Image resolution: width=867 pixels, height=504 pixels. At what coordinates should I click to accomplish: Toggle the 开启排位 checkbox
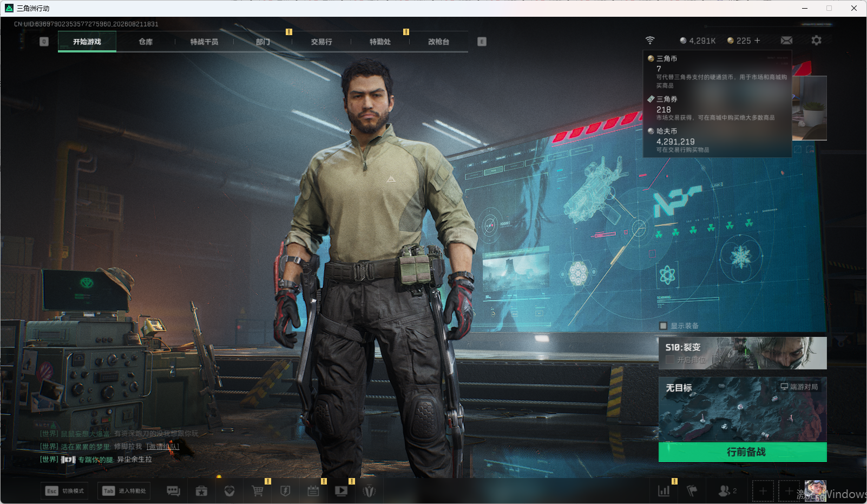(670, 360)
